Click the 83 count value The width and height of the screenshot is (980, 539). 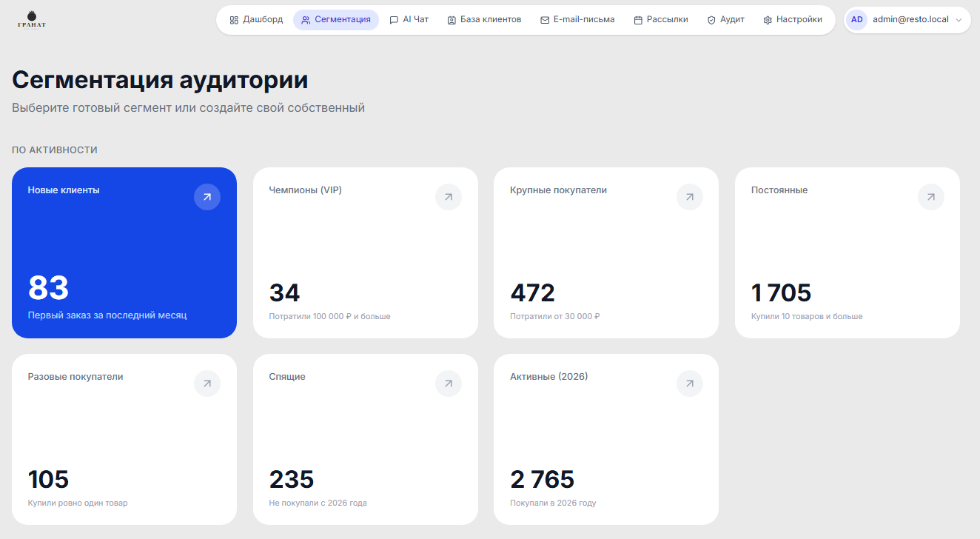coord(48,288)
